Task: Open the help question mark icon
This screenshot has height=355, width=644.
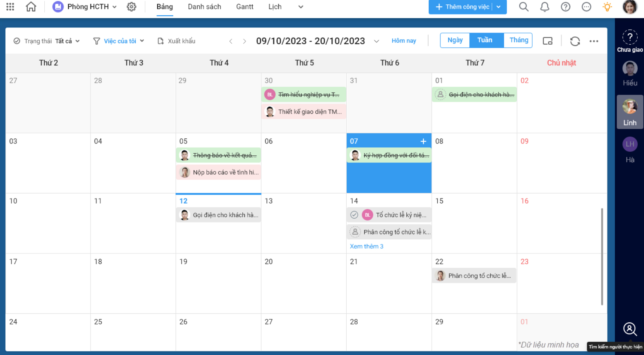Action: tap(565, 7)
